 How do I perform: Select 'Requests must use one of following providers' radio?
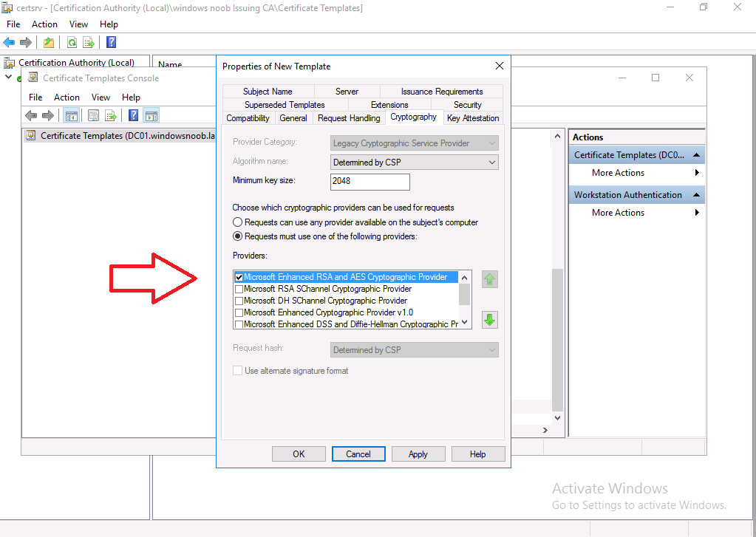pos(237,236)
